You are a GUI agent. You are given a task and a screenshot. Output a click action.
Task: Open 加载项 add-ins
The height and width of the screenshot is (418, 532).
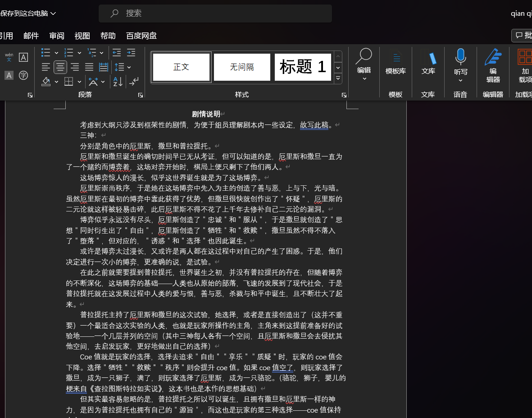(524, 65)
